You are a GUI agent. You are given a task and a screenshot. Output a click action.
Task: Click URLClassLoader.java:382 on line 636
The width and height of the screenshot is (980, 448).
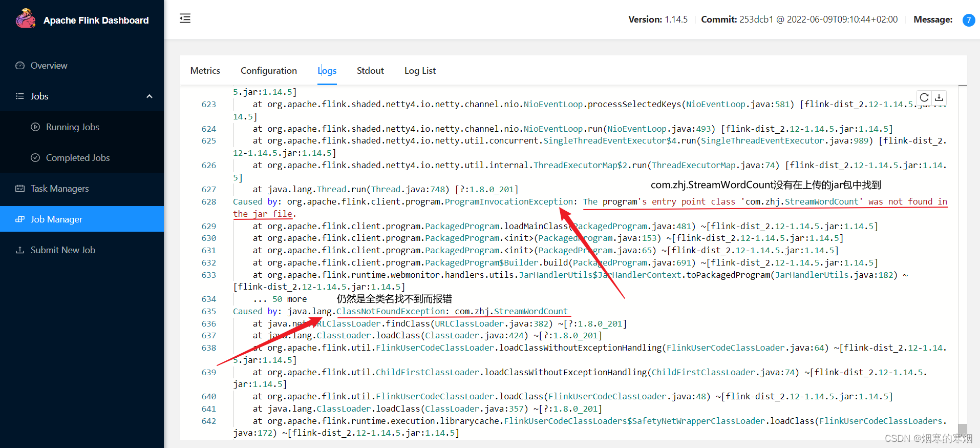click(x=492, y=324)
